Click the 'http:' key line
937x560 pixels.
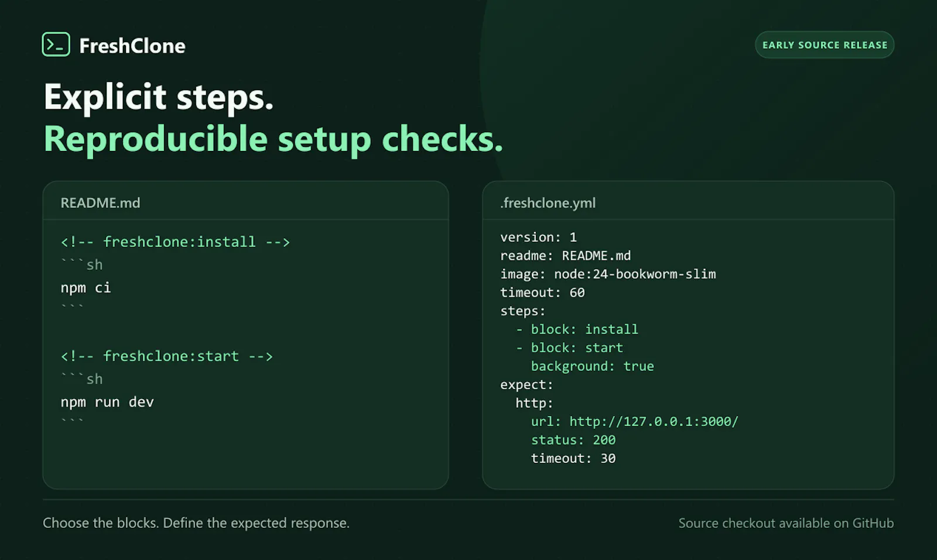(534, 403)
